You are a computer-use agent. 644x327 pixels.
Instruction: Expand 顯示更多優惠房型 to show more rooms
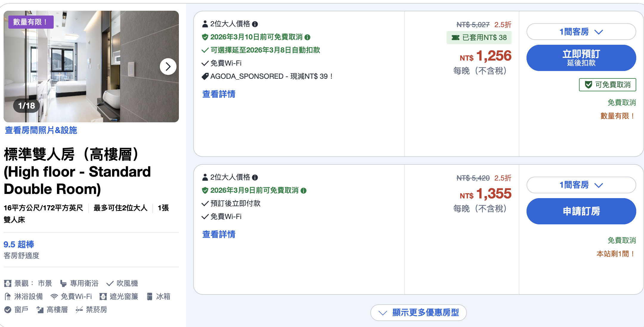[x=418, y=313]
